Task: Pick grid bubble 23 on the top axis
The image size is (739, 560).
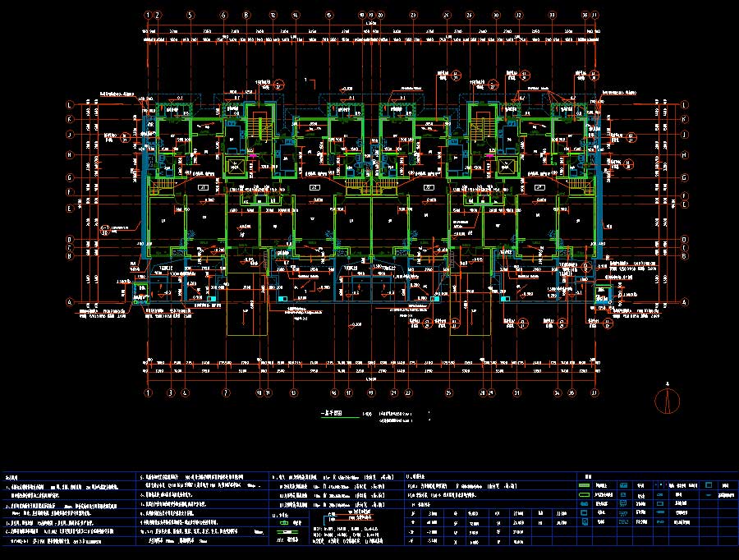Action: (x=413, y=15)
